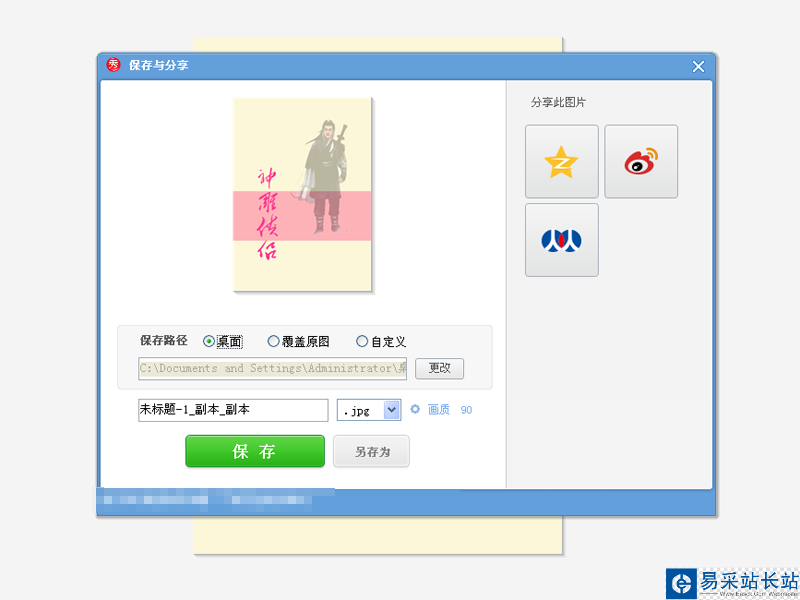
Task: Click 更改 to change save folder
Action: pyautogui.click(x=439, y=368)
